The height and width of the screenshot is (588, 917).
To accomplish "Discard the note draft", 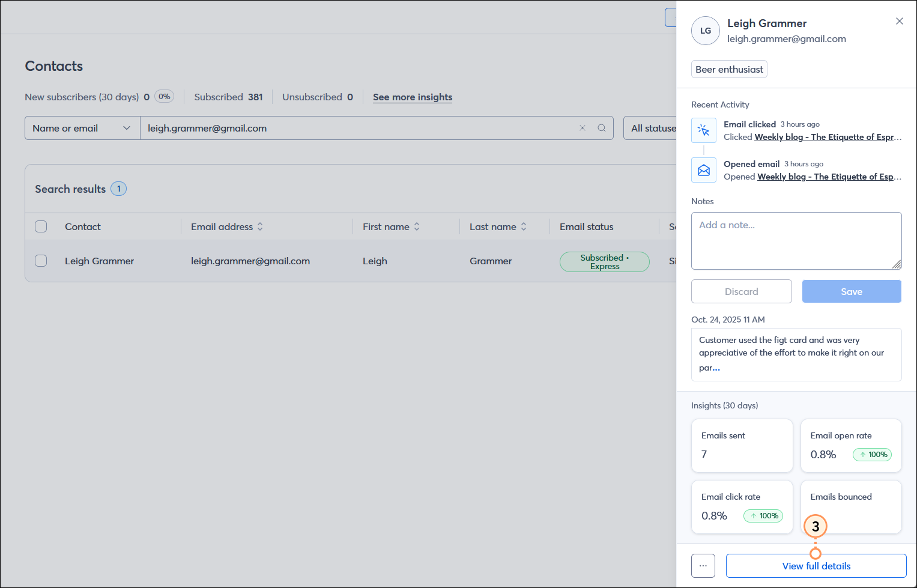I will click(x=741, y=291).
